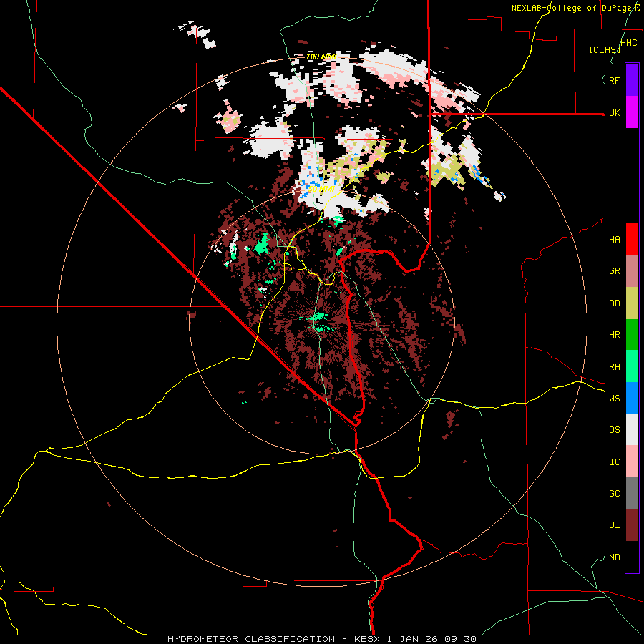Screen dimensions: 644x644
Task: Click the IC legend label
Action: tap(614, 462)
